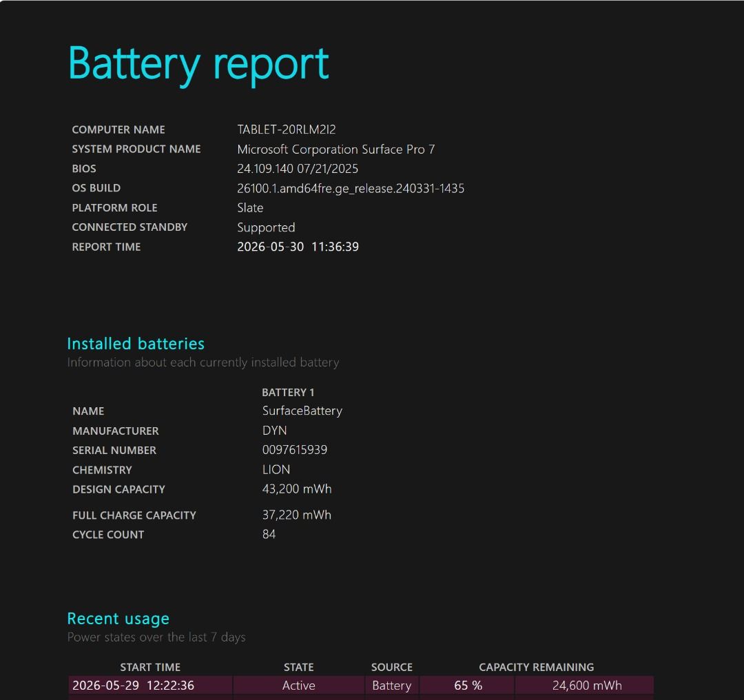Image resolution: width=744 pixels, height=700 pixels.
Task: Select full charge capacity 37,220 mWh
Action: point(296,515)
